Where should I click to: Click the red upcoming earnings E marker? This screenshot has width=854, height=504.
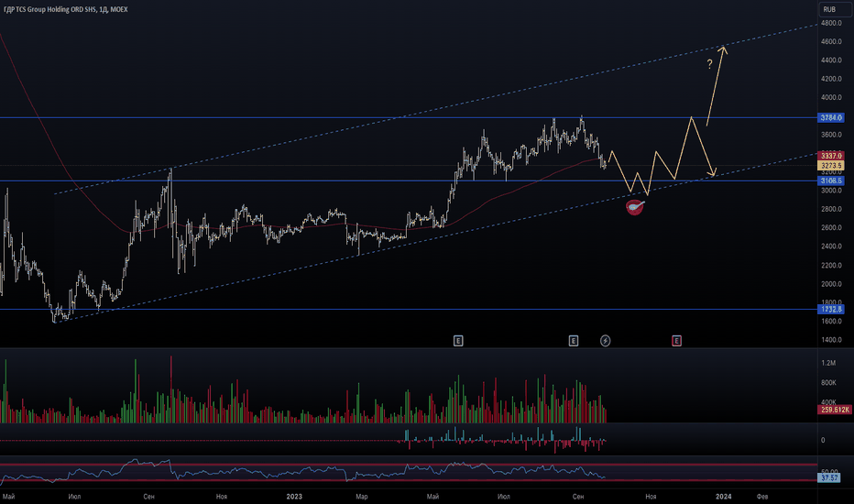pos(677,341)
